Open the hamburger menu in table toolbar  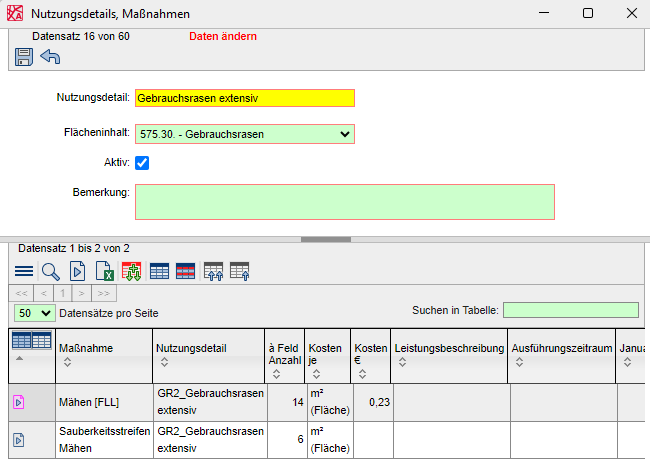click(24, 271)
